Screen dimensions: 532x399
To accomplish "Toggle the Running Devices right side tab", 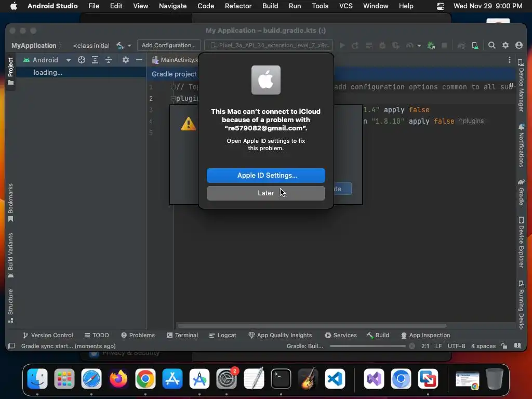I will tap(521, 304).
